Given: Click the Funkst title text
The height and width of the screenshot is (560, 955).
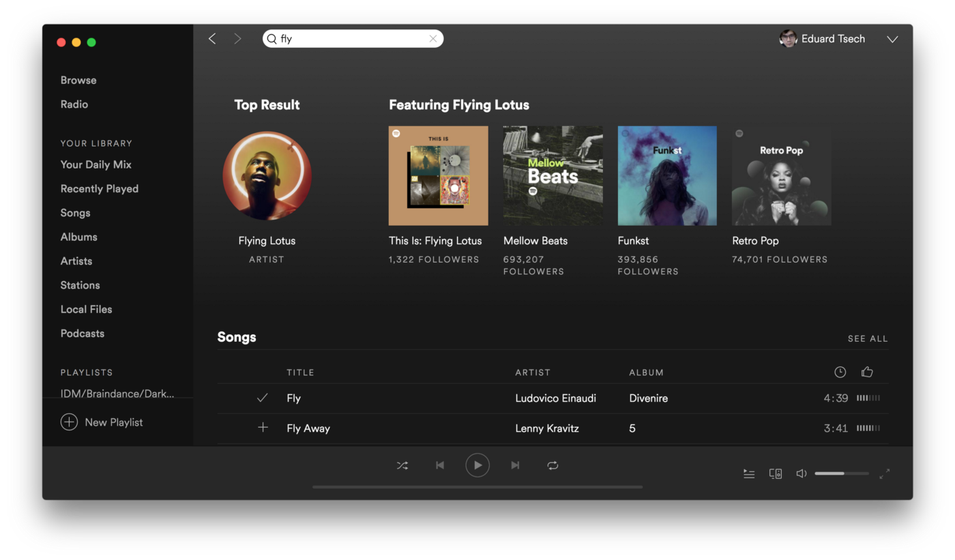Looking at the screenshot, I should pos(633,241).
